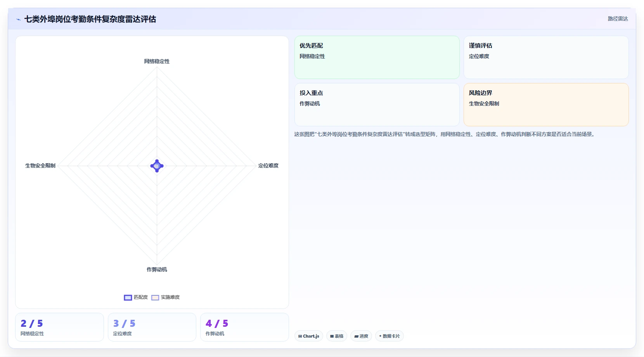Click the 生物安全限制 axis label on radar
This screenshot has height=357, width=644.
coord(40,166)
